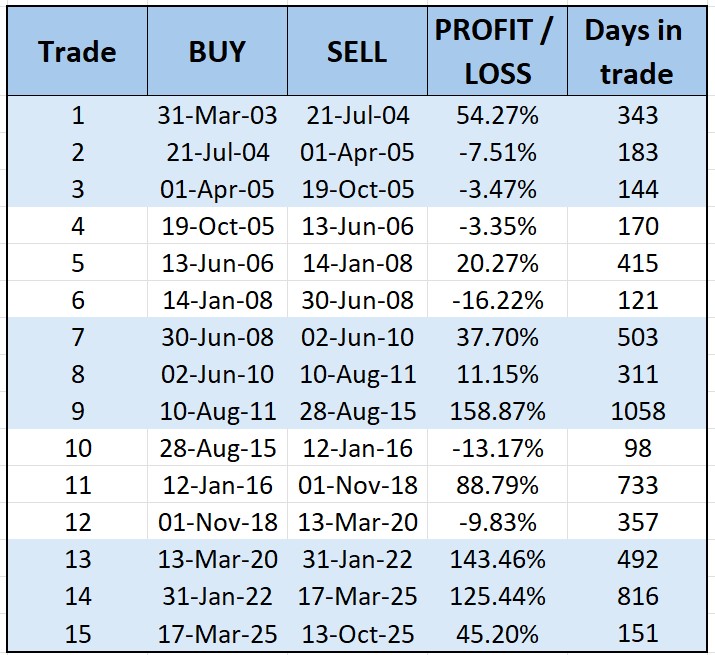The width and height of the screenshot is (715, 655).
Task: Click buy date 30-Jun-08
Action: (217, 337)
